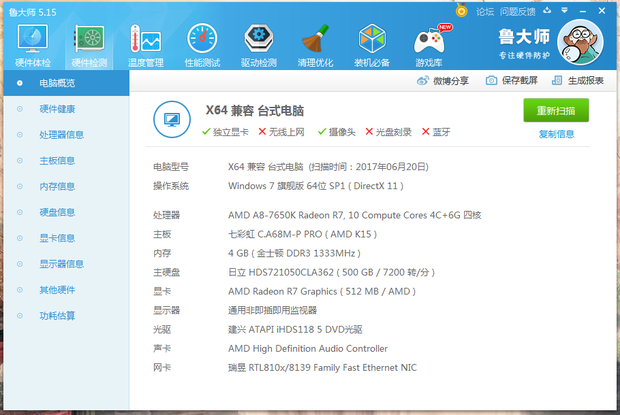Screen dimensions: 620x415
Task: Click the gold medal icon in title bar
Action: pos(461,10)
